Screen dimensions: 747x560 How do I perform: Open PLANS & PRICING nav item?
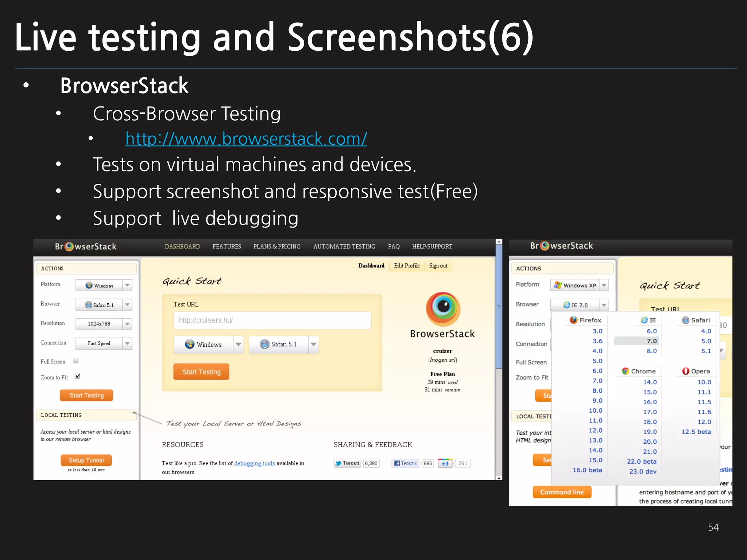tap(277, 246)
